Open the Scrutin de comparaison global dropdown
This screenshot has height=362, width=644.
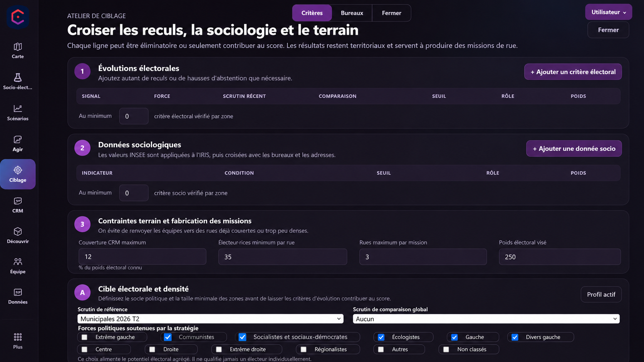pos(486,319)
